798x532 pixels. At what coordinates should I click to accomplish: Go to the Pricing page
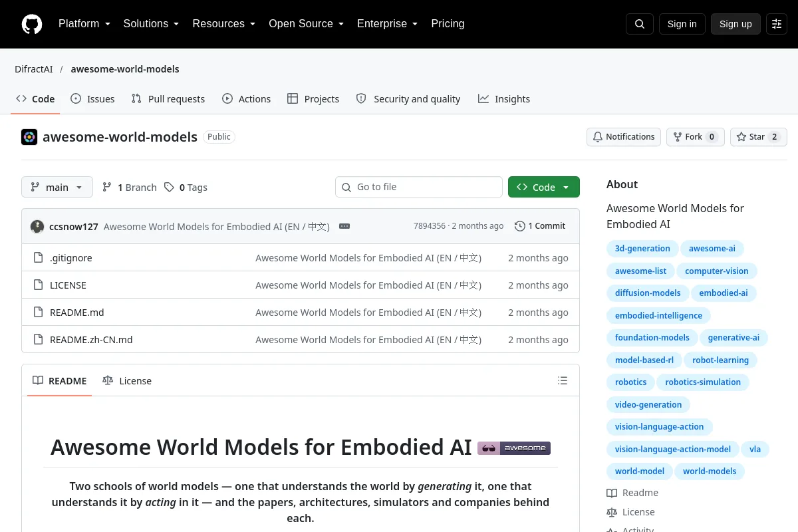point(448,24)
